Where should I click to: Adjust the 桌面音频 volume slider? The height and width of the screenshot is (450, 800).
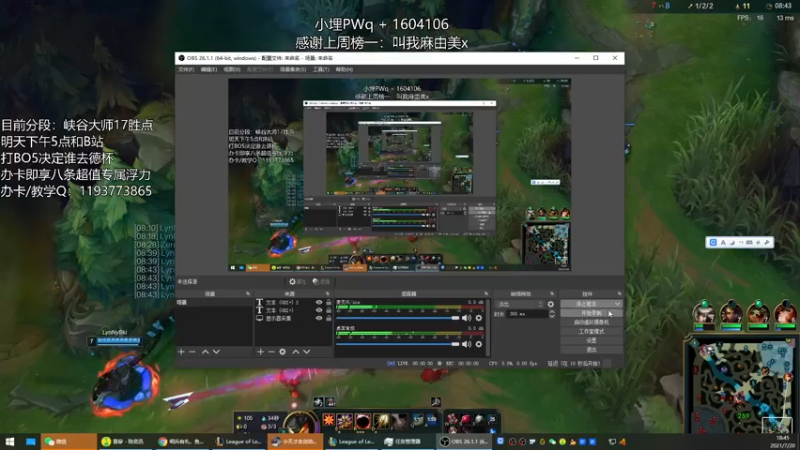tap(397, 344)
